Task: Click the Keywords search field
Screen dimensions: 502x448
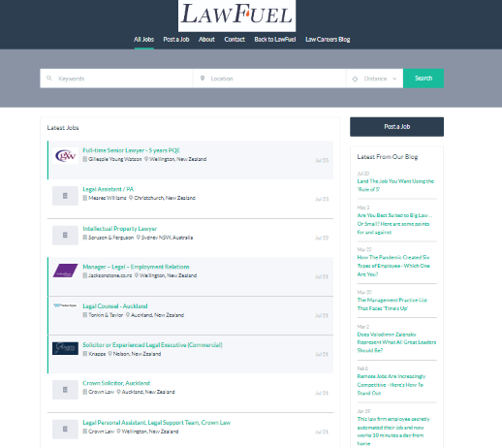Action: point(116,79)
